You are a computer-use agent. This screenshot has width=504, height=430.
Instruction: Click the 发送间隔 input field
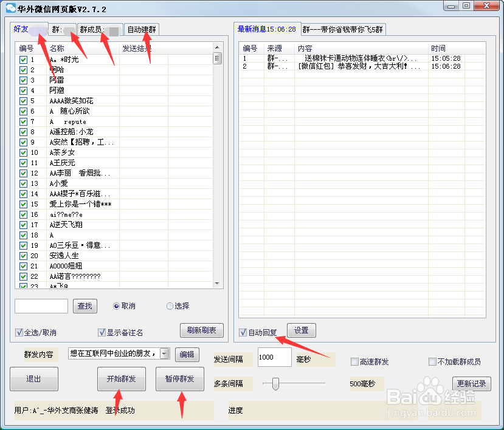275,357
